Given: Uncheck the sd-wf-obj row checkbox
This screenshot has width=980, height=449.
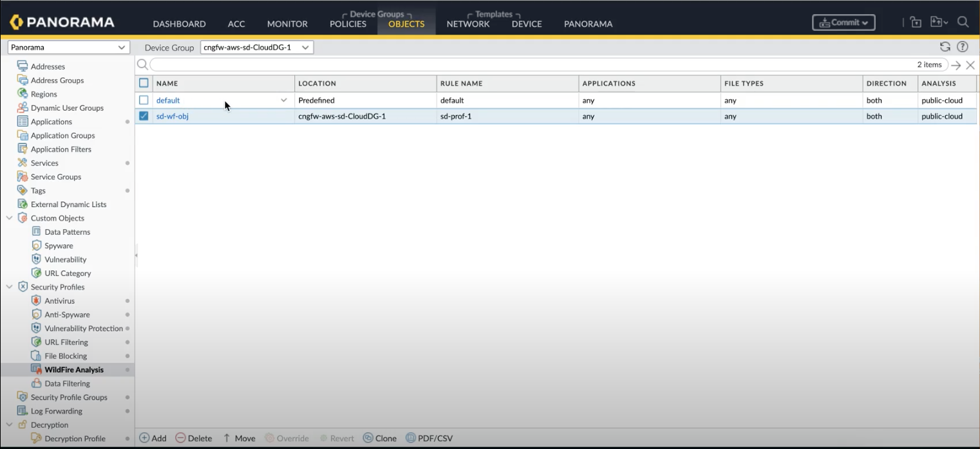Looking at the screenshot, I should point(144,116).
